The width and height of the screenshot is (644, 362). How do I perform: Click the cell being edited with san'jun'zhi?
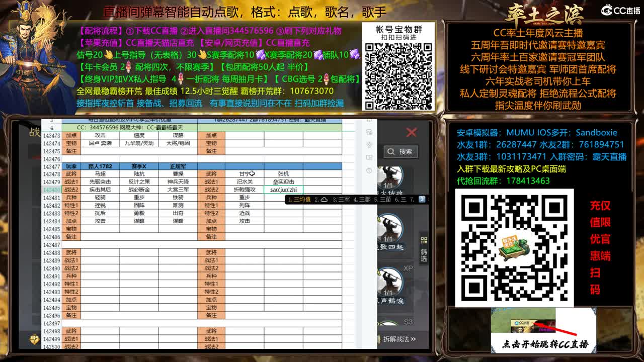[283, 190]
